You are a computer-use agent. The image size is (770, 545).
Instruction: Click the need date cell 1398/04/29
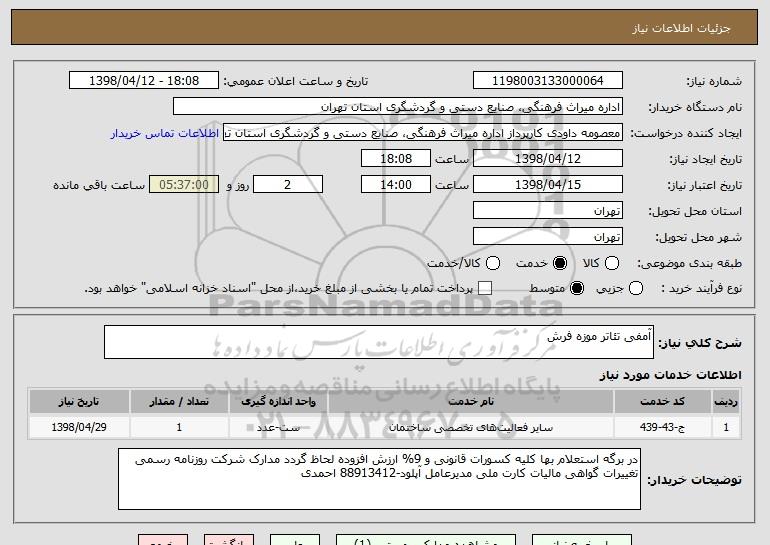(x=79, y=427)
